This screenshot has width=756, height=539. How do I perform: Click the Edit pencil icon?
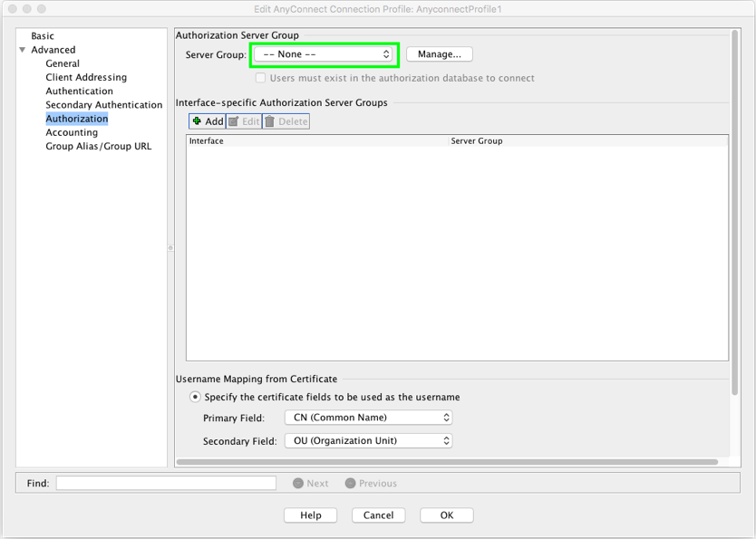pyautogui.click(x=234, y=121)
